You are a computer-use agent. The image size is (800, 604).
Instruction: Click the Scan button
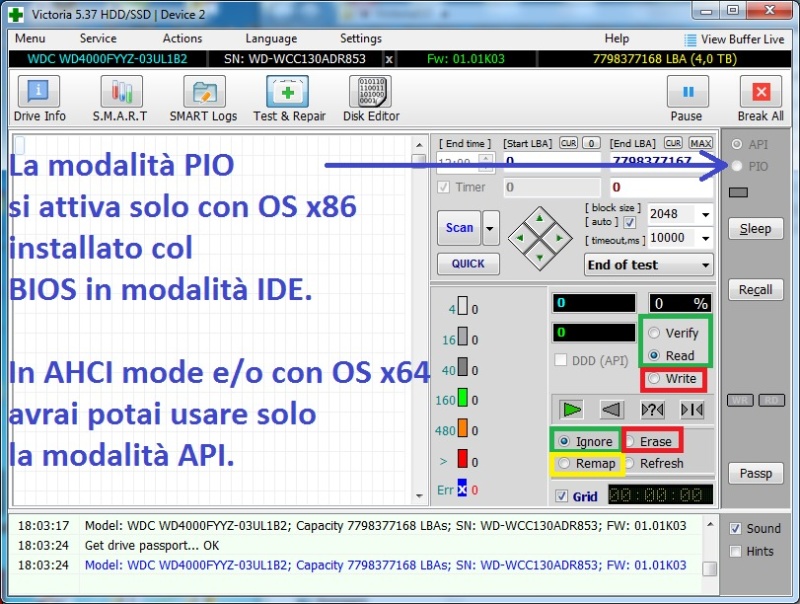click(459, 228)
